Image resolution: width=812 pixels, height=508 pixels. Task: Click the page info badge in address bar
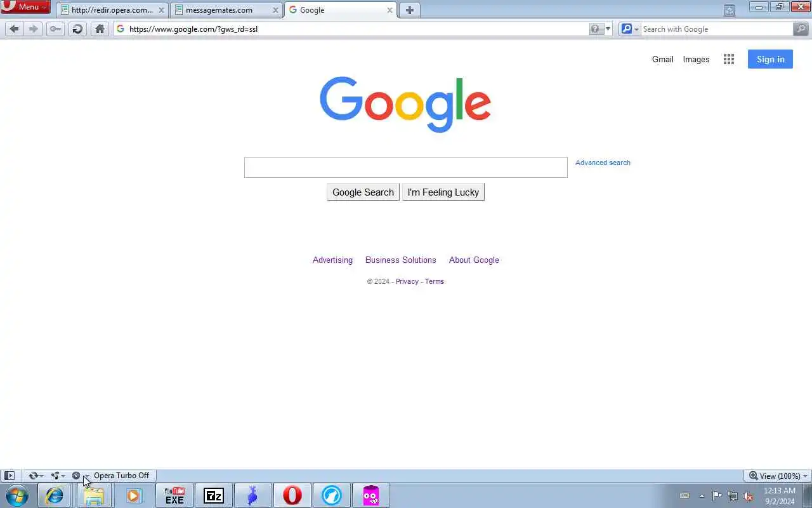(595, 29)
